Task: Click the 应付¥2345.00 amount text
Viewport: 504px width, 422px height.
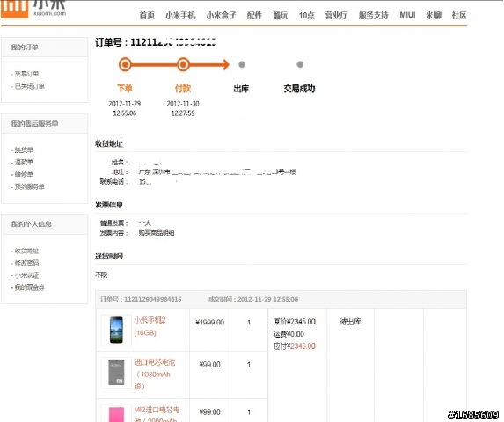Action: coord(295,346)
